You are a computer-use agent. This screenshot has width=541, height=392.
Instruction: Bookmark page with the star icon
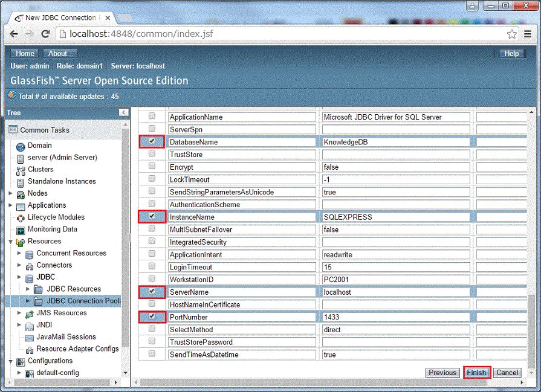[511, 34]
